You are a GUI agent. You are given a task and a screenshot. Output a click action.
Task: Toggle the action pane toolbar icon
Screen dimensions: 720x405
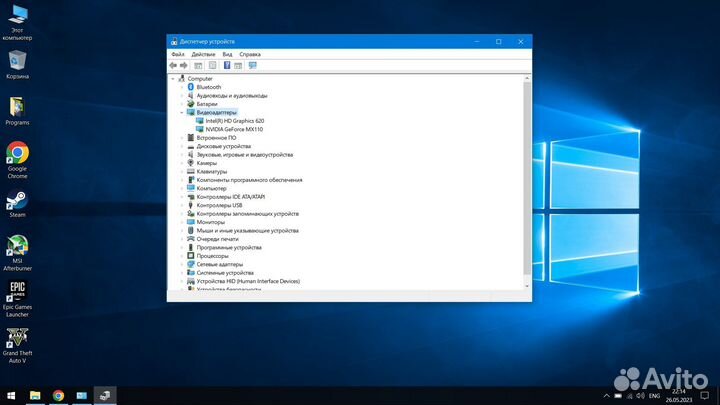tap(238, 66)
